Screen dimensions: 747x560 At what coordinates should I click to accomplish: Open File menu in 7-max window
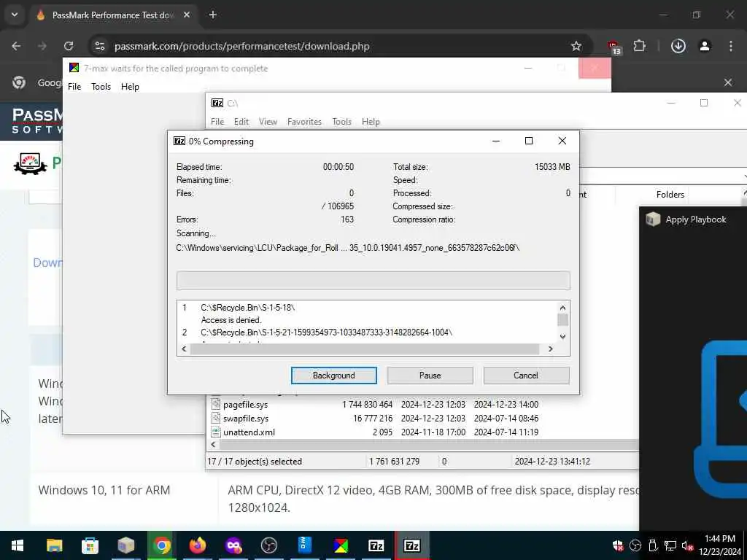click(74, 87)
